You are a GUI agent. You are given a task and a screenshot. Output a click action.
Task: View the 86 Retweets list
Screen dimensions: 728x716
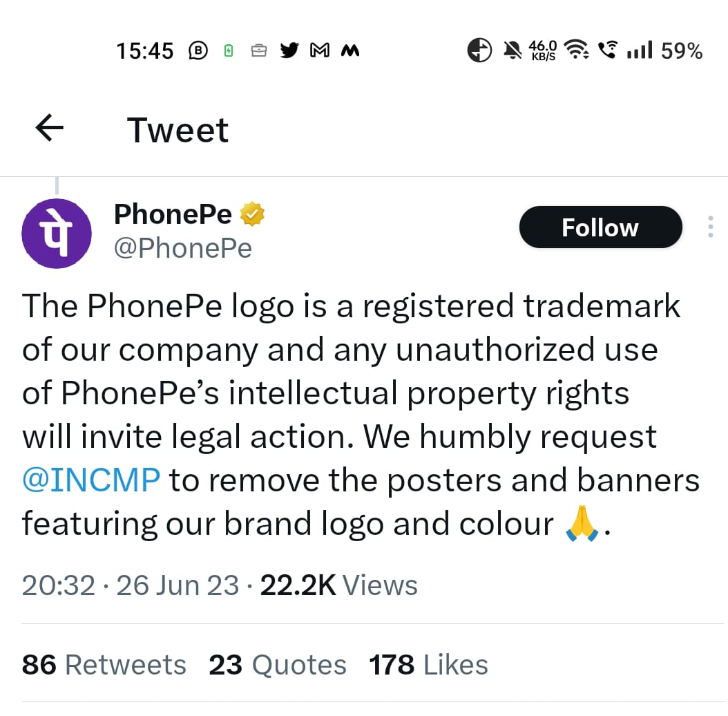[104, 665]
